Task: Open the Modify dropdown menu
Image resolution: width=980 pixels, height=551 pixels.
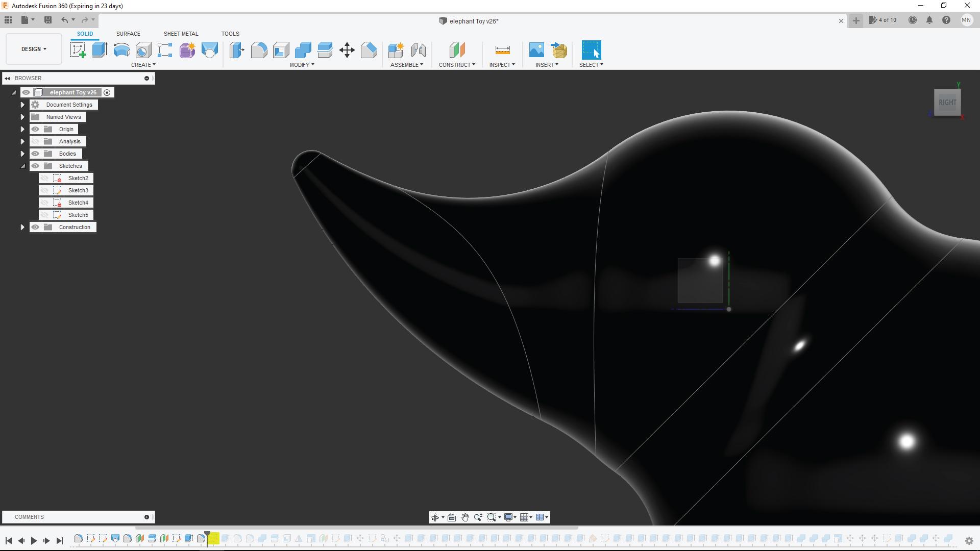Action: (x=302, y=65)
